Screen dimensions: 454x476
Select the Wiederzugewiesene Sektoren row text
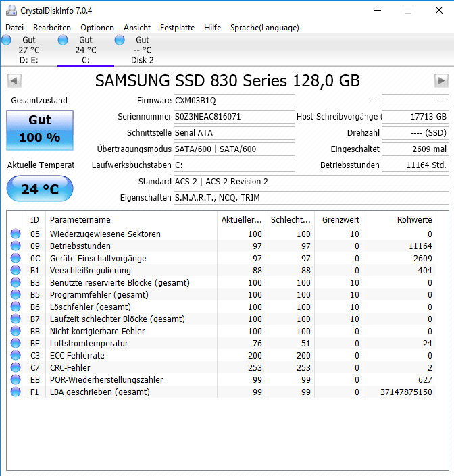tap(105, 234)
